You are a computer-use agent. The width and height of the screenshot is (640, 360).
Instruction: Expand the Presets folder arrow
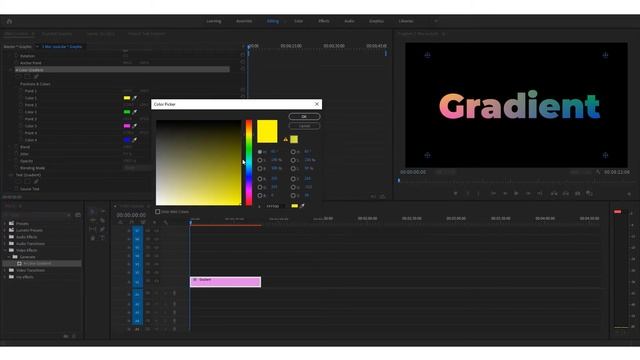pos(5,224)
